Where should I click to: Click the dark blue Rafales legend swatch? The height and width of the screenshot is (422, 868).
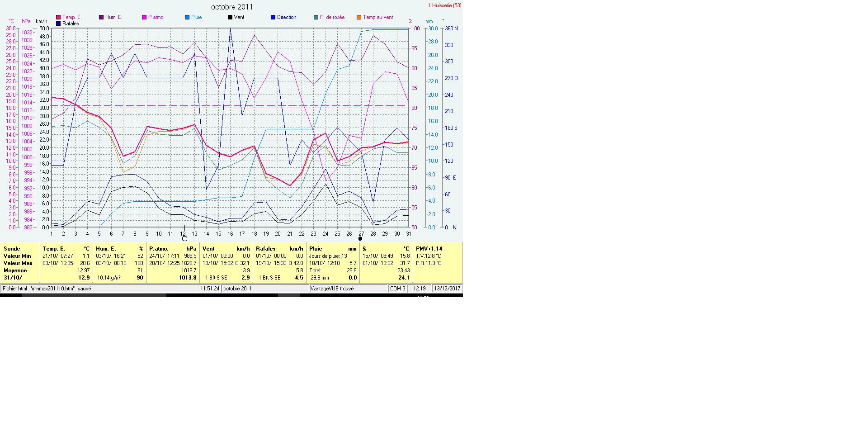58,24
